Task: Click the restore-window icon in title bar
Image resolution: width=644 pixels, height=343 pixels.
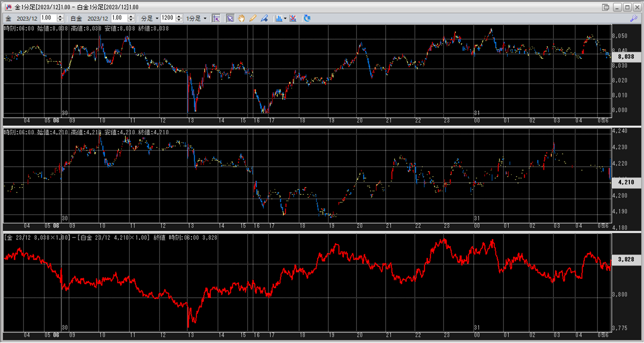Action: coord(606,7)
